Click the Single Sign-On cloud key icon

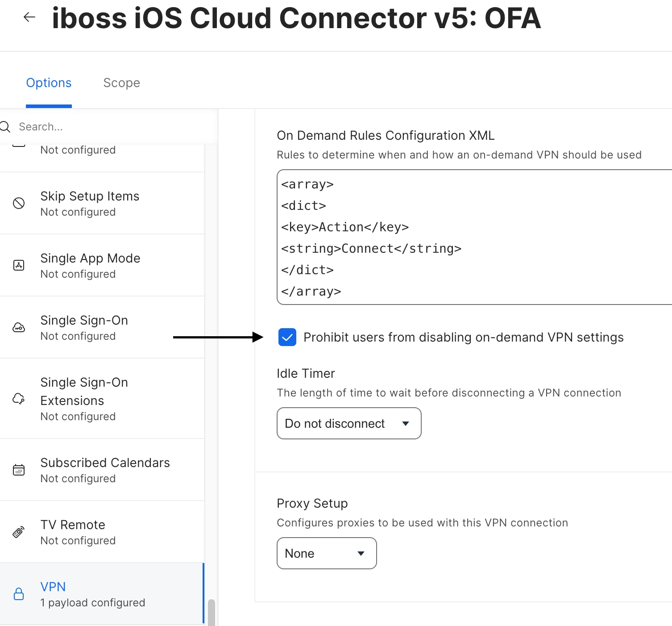tap(19, 327)
